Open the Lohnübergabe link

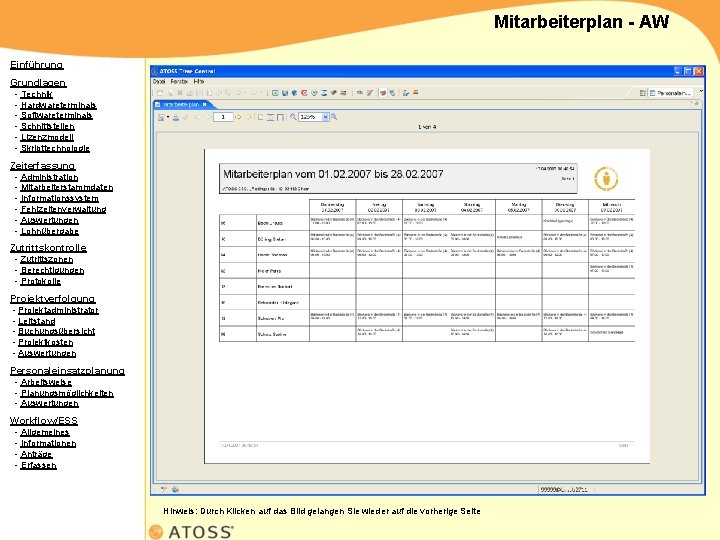(x=50, y=231)
